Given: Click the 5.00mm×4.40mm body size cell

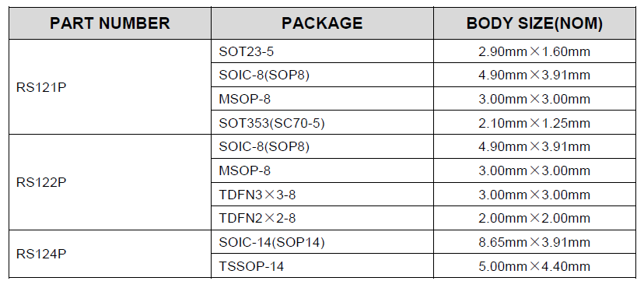Looking at the screenshot, I should 534,265.
